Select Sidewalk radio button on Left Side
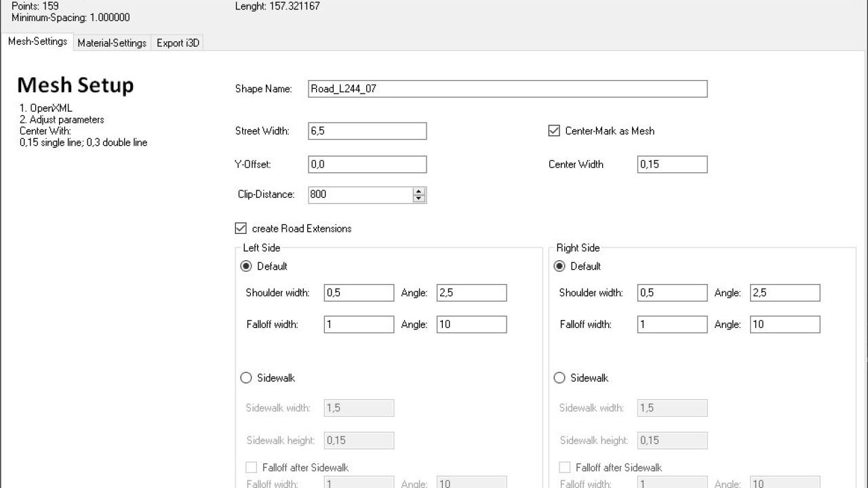Image resolution: width=868 pixels, height=488 pixels. (x=246, y=378)
